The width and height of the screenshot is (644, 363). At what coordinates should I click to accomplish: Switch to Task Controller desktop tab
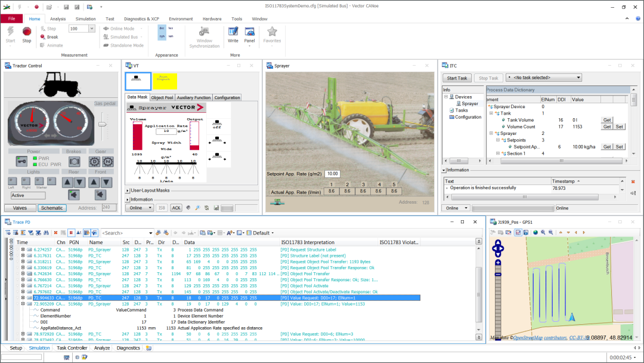[72, 348]
